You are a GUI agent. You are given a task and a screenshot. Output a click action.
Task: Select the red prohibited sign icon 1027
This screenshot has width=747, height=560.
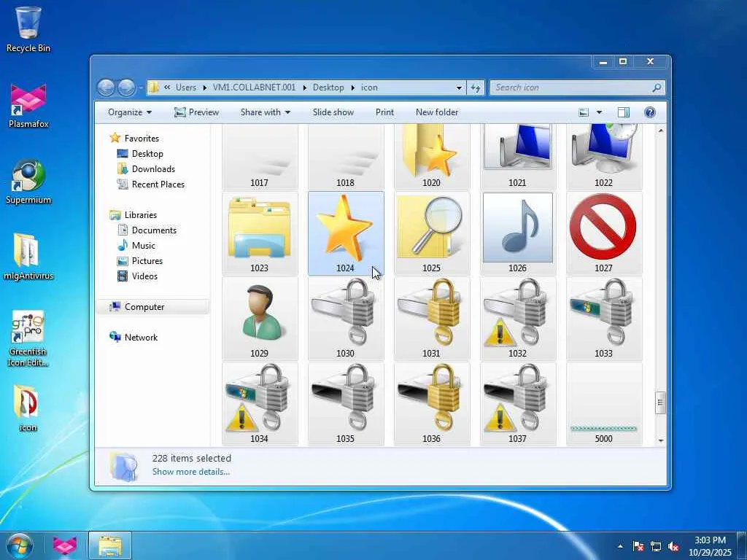pos(603,233)
